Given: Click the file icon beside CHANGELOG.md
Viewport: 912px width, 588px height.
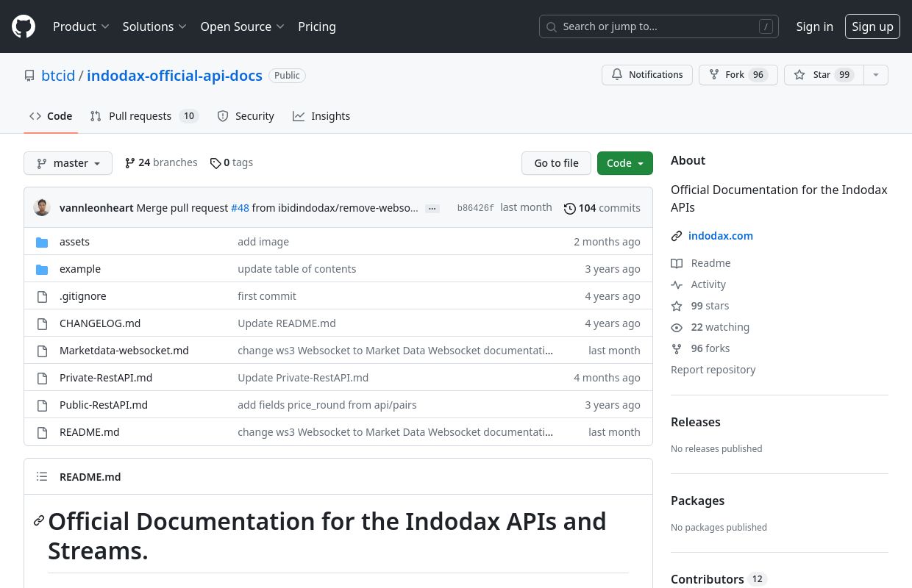Looking at the screenshot, I should coord(42,323).
